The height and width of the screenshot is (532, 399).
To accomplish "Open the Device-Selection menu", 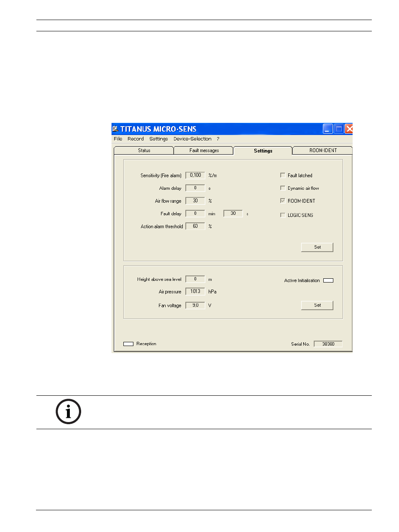I will (x=192, y=139).
